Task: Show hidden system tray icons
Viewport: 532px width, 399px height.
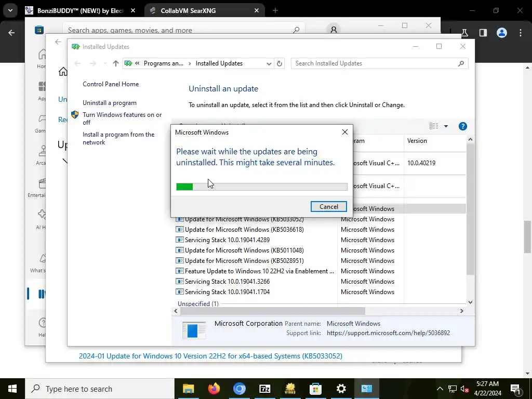Action: [440, 389]
